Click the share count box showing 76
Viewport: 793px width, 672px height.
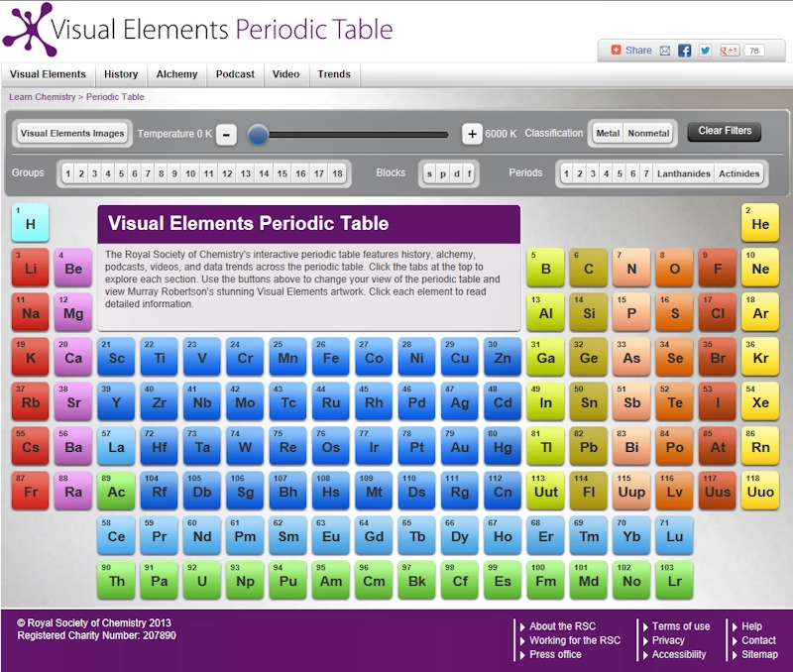(x=753, y=51)
